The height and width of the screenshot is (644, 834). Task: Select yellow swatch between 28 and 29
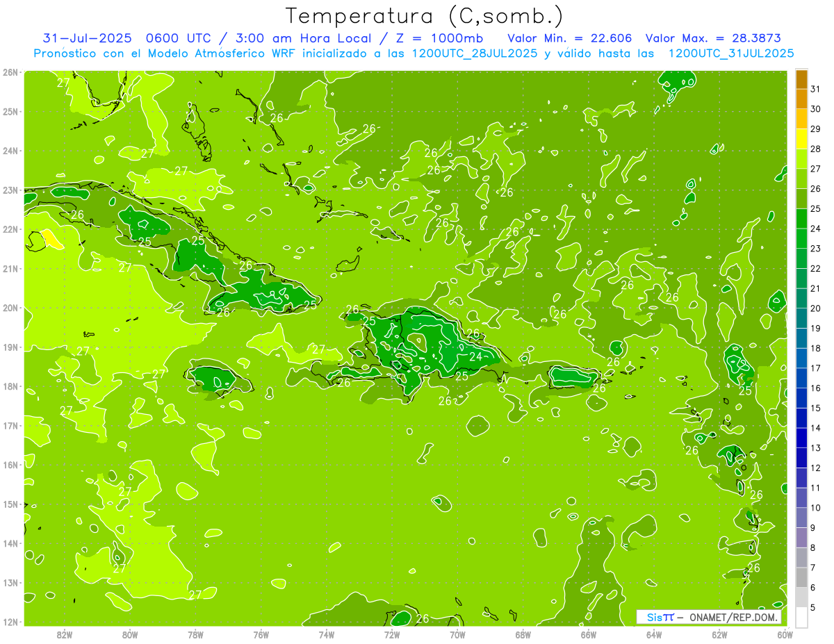(801, 139)
